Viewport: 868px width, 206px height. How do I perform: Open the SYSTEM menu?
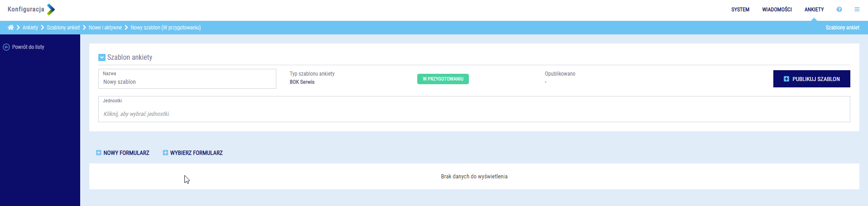click(x=740, y=10)
